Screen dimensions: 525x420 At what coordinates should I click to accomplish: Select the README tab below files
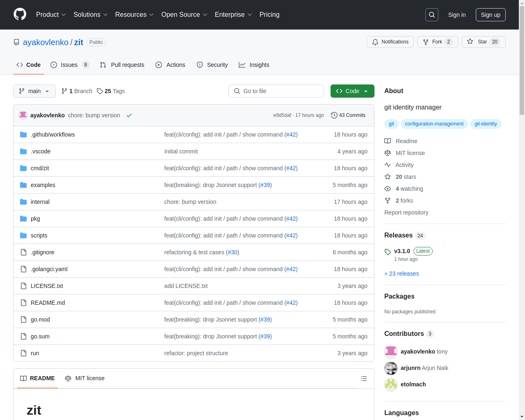pyautogui.click(x=37, y=378)
